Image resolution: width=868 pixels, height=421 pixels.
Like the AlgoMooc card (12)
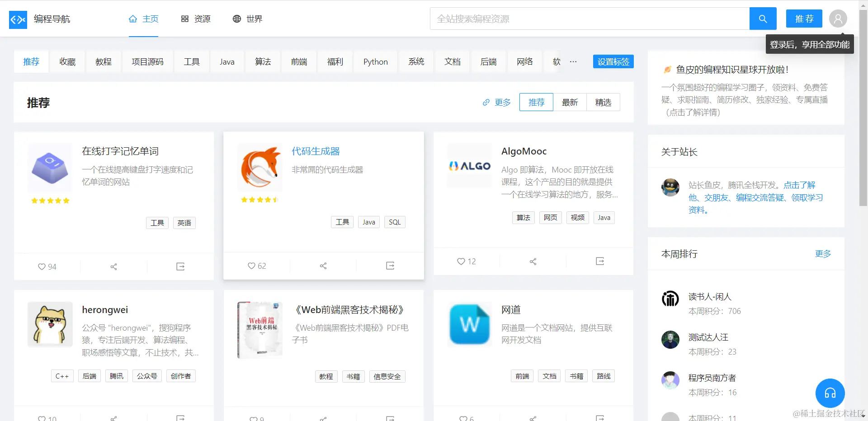coord(466,261)
